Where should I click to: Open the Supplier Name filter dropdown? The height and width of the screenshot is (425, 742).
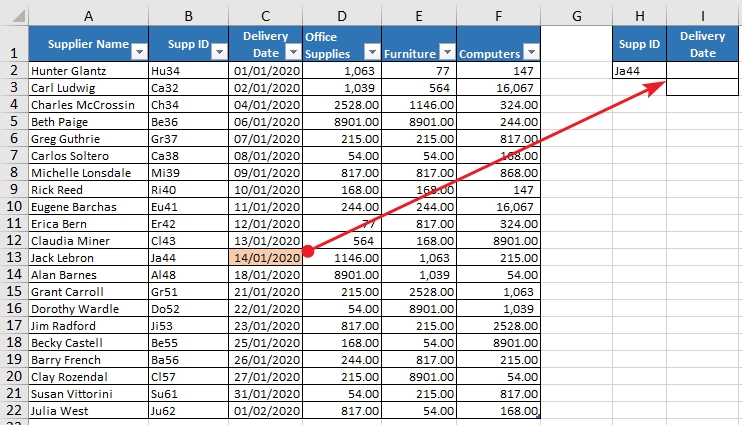point(139,53)
